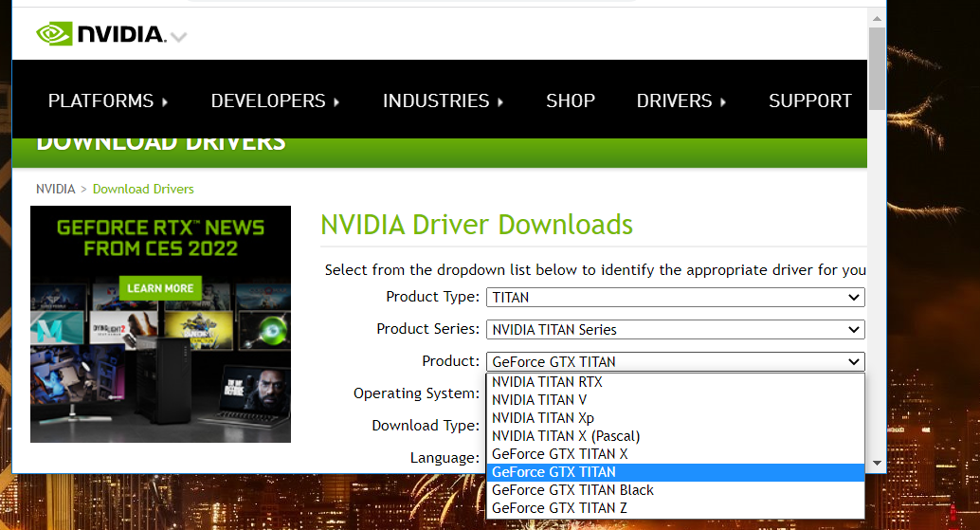Click the NVIDIA Driver Downloads heading
Viewport: 980px width, 530px height.
(477, 225)
